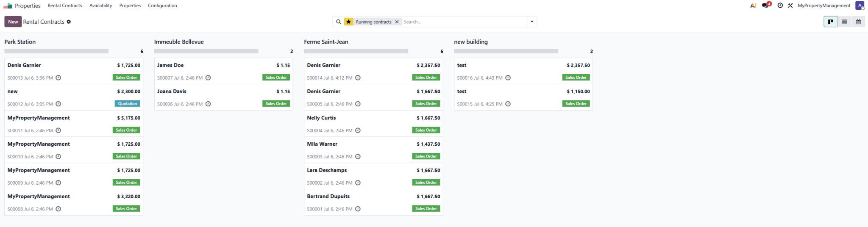Click the Immeuble Bellevue column header
Screen dimensions: 868x227
click(x=179, y=42)
